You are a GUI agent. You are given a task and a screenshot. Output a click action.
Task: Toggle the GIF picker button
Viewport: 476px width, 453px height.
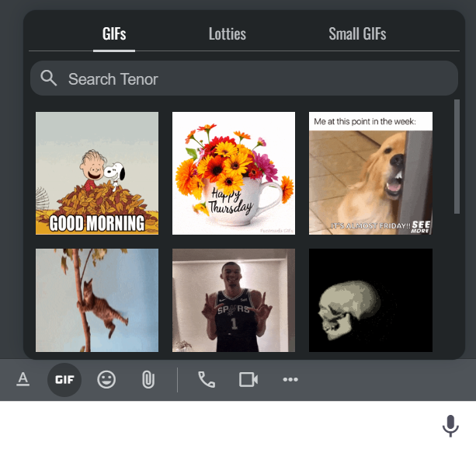(64, 379)
